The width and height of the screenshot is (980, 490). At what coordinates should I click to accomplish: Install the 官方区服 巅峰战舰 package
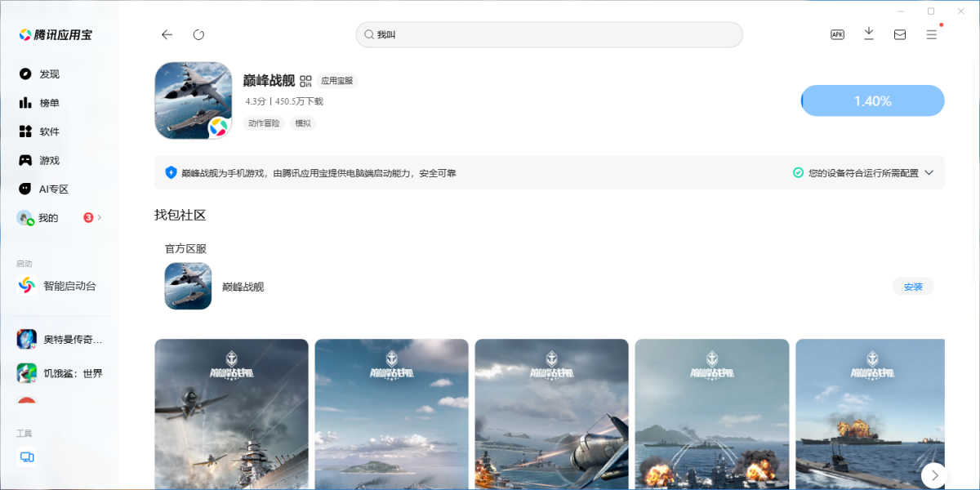(913, 287)
